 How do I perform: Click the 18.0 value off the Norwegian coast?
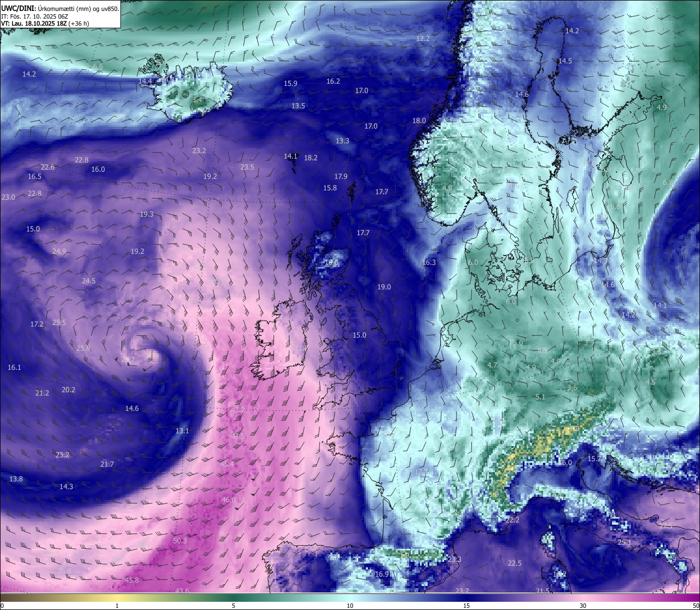pyautogui.click(x=419, y=120)
